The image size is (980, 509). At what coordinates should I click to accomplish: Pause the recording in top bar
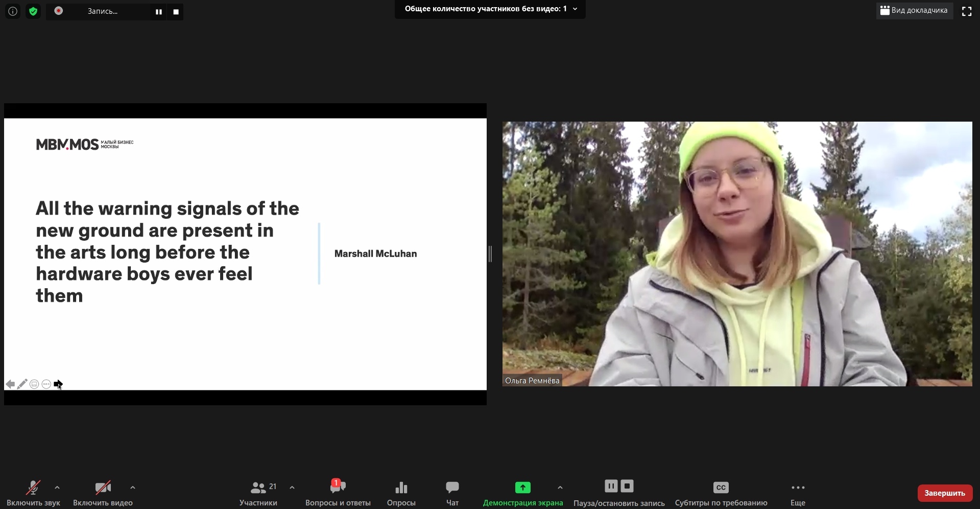(x=159, y=12)
